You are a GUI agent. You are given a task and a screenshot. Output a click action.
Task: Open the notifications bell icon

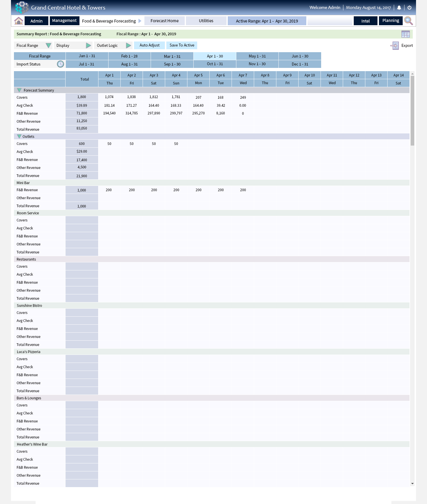pyautogui.click(x=399, y=8)
